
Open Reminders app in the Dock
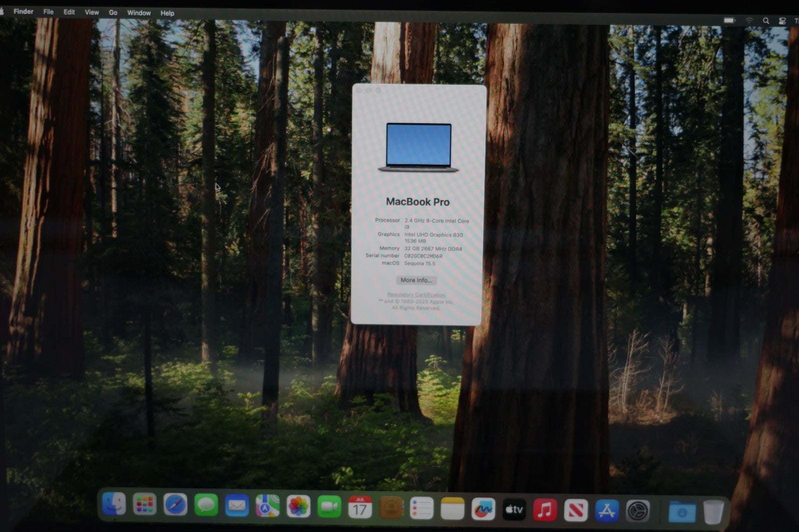(x=422, y=509)
